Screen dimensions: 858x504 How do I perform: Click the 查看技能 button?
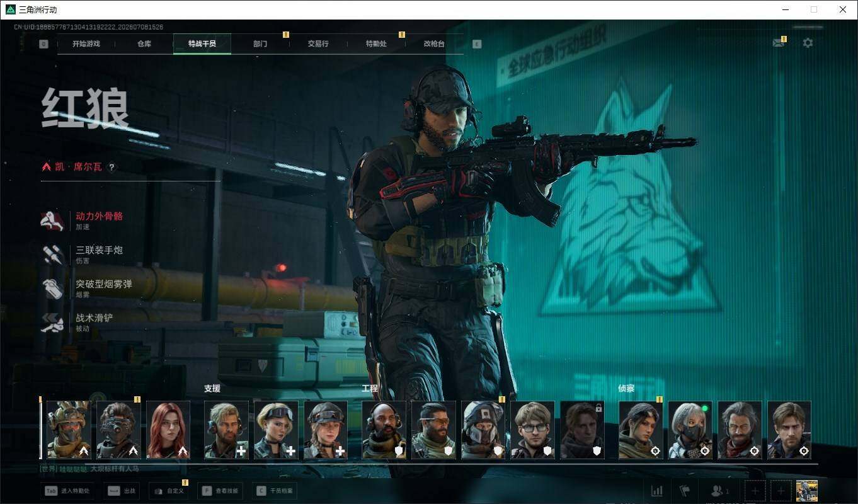coord(220,491)
